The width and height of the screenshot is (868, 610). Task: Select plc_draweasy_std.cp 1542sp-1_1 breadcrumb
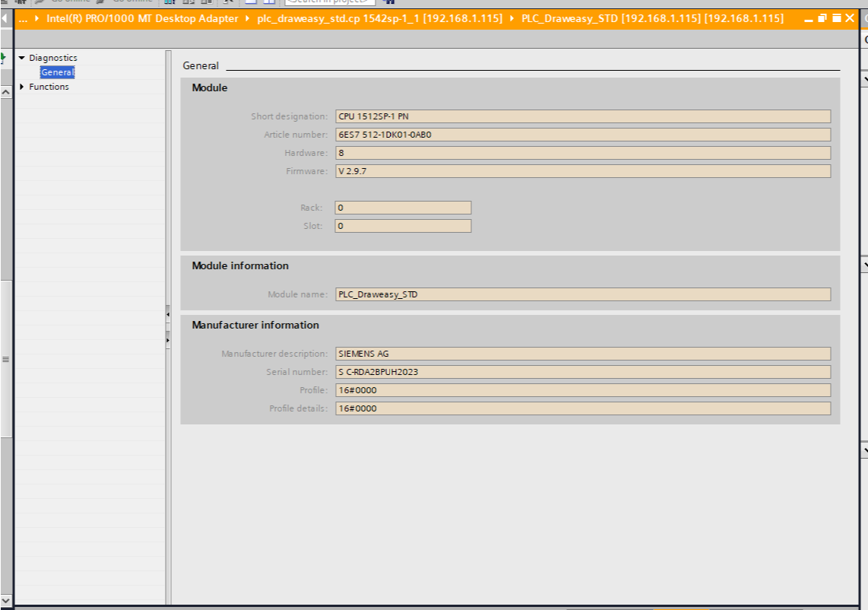379,18
